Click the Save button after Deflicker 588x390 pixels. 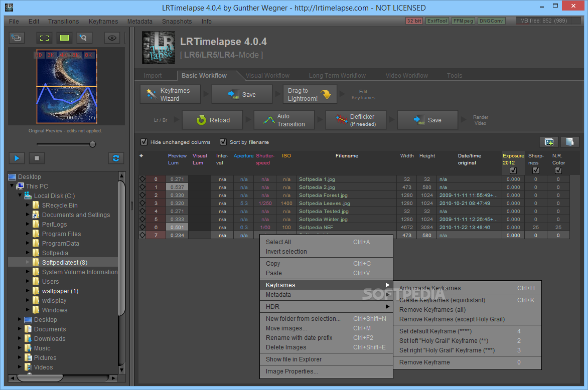[x=427, y=120]
